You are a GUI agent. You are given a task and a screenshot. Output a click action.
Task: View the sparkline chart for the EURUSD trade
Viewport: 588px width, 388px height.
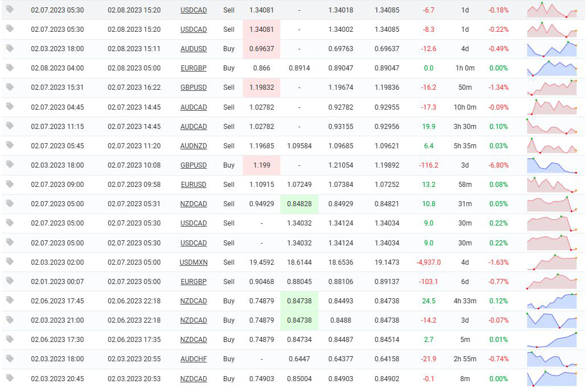click(552, 185)
